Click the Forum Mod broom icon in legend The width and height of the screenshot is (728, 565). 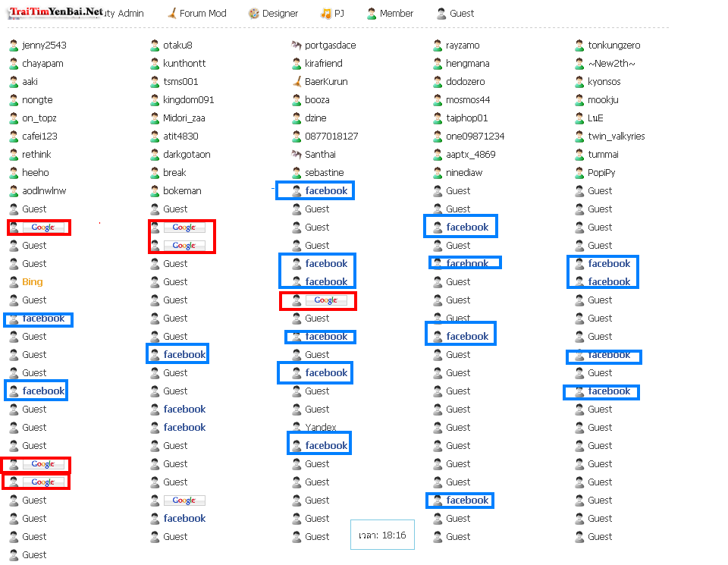coord(172,14)
